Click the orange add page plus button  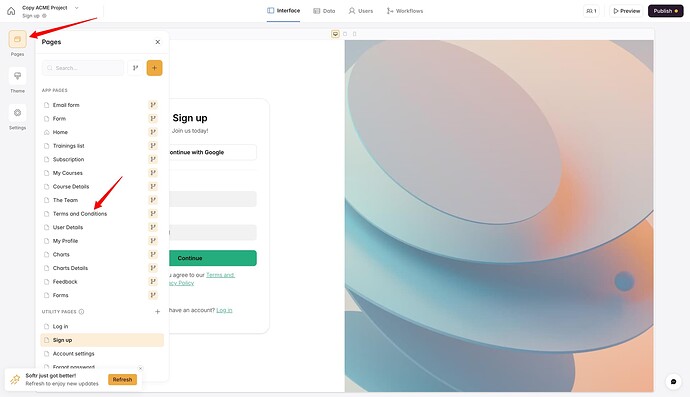tap(154, 68)
